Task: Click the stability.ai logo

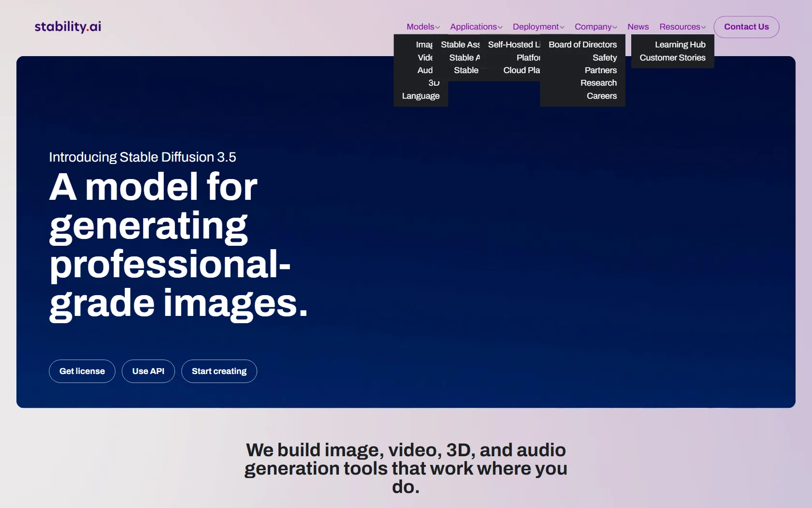Action: click(68, 27)
